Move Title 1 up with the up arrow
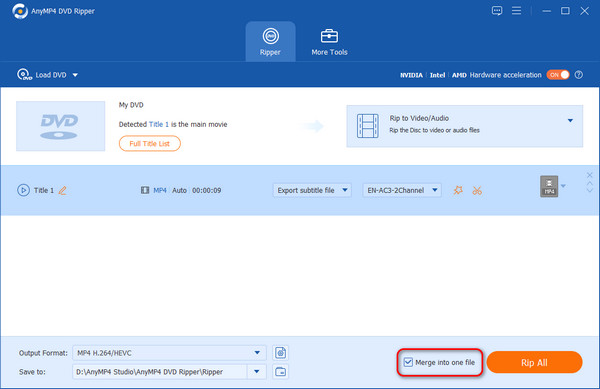Screen dimensions: 600x389 [590, 183]
